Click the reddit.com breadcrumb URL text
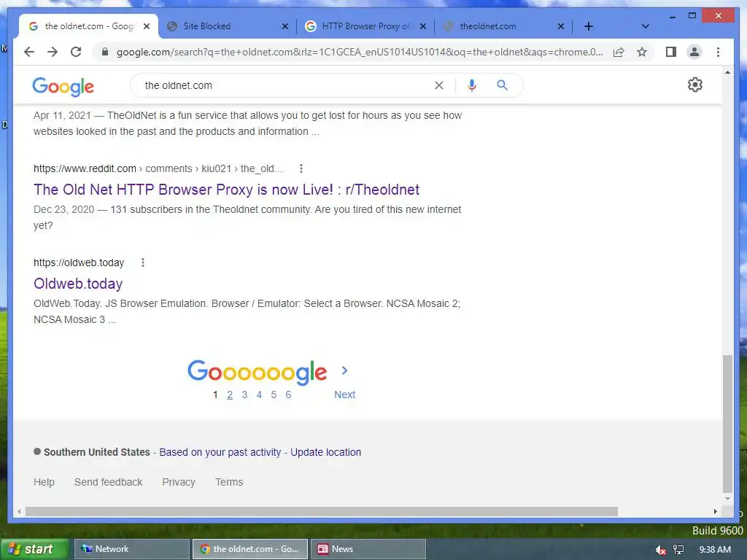Image resolution: width=747 pixels, height=560 pixels. (158, 168)
